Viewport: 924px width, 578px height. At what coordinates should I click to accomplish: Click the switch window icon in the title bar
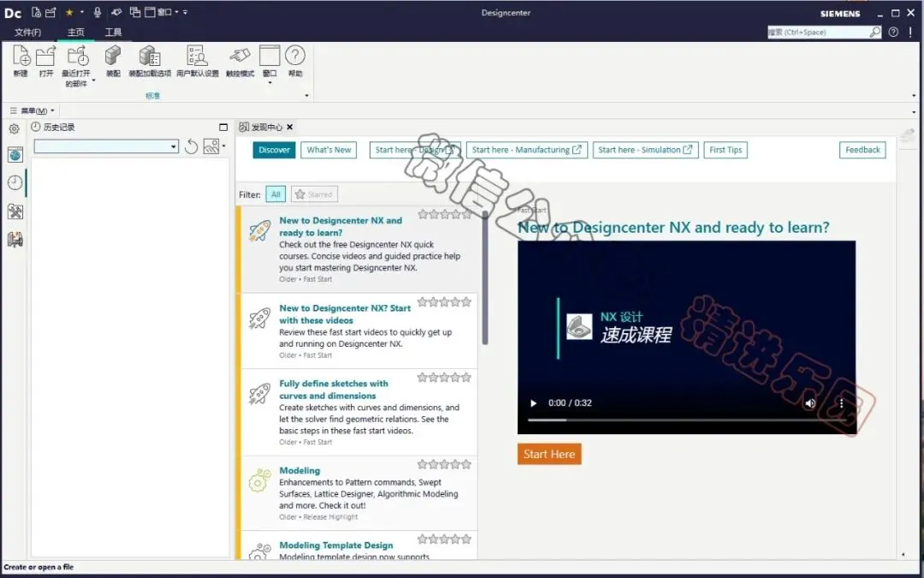135,12
